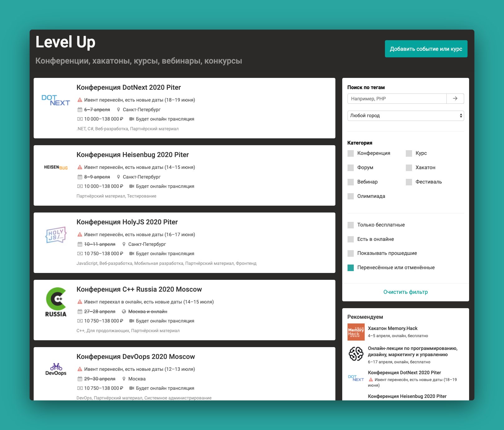Click the Heisenbug logo in the event list
The image size is (504, 430).
tap(56, 167)
